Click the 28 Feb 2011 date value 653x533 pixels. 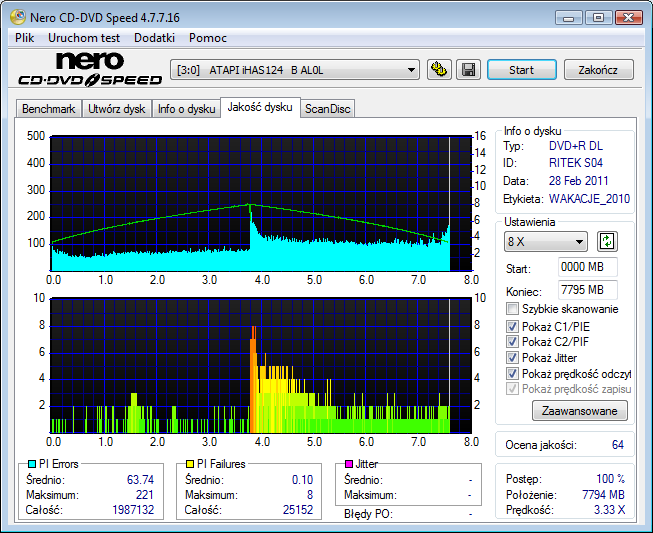(x=578, y=181)
